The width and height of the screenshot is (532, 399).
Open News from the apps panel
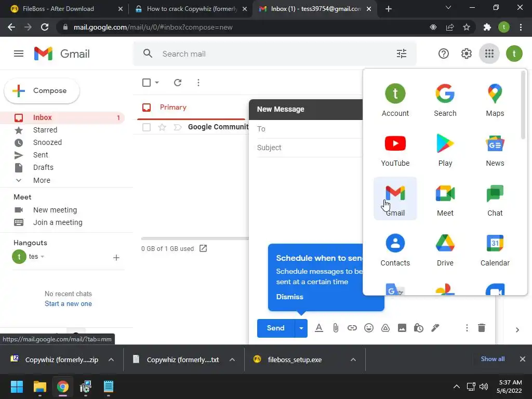[495, 150]
